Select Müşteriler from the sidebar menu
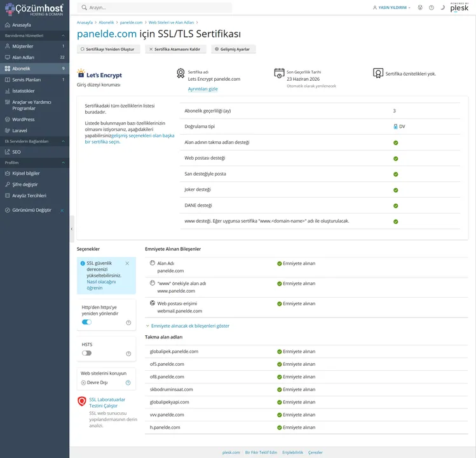476x458 pixels. coord(23,46)
